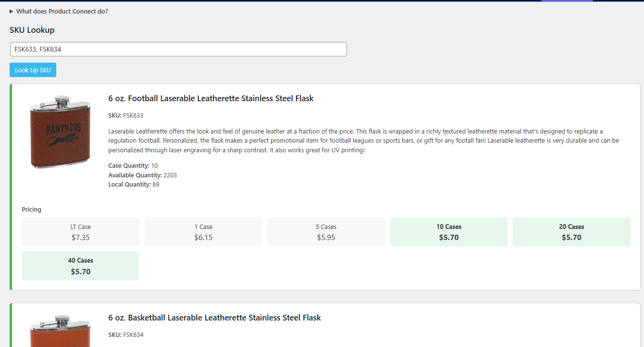
Task: Click the 6 oz. Football flask title
Action: point(211,98)
